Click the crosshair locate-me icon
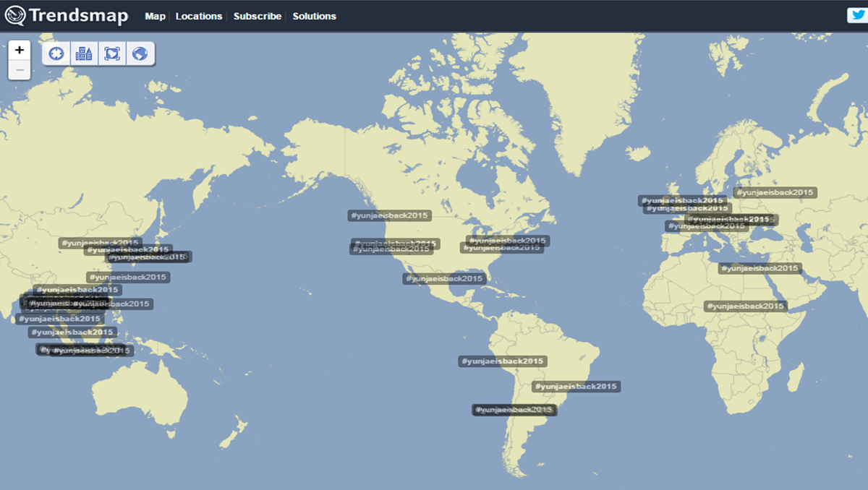 tap(56, 53)
